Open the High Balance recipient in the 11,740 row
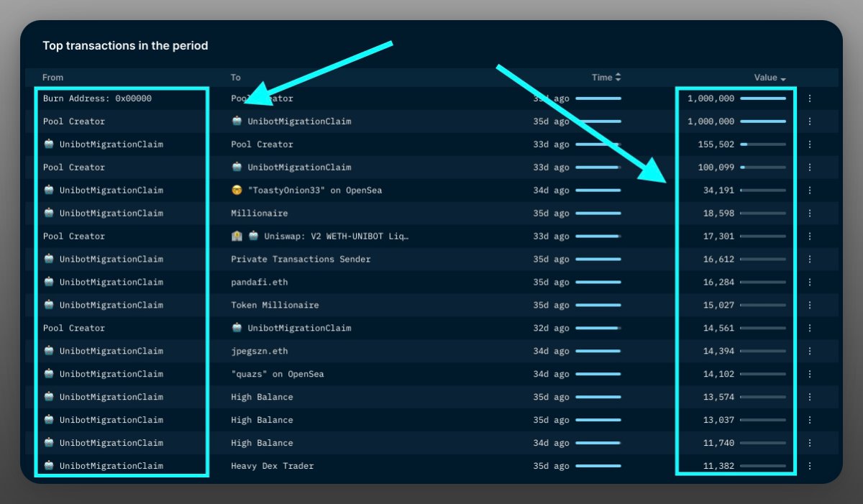Image resolution: width=863 pixels, height=504 pixels. (x=262, y=444)
